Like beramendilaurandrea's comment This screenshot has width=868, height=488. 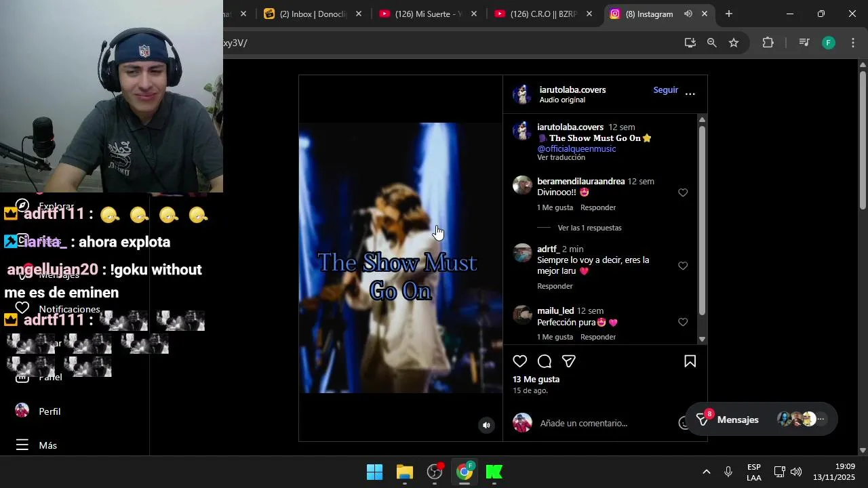tap(683, 192)
